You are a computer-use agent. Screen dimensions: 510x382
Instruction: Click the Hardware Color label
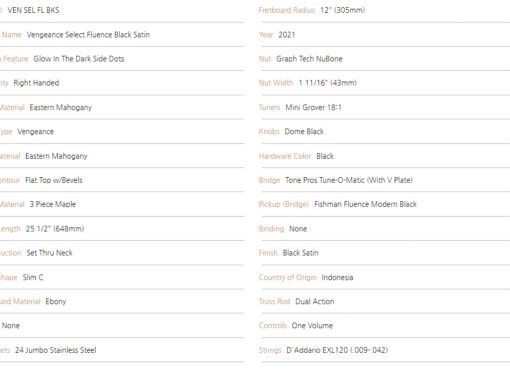pos(285,156)
